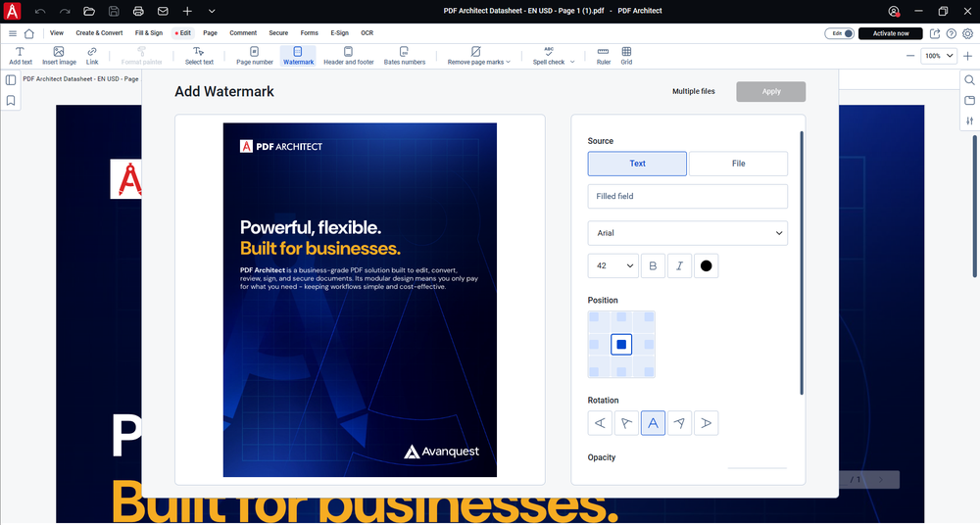
Task: Open file using the folder icon
Action: [89, 11]
